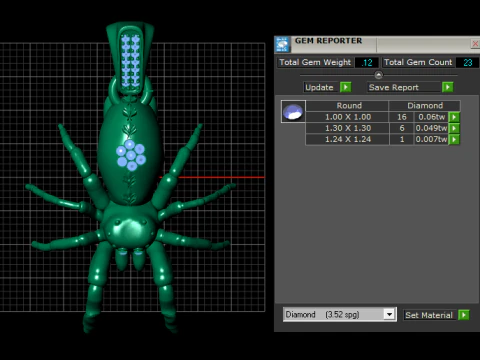
Task: Click the Gem Reporter logo icon
Action: [x=282, y=44]
